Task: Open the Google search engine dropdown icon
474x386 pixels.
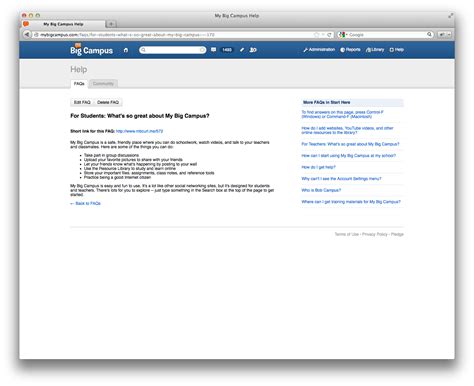Action: pos(342,34)
